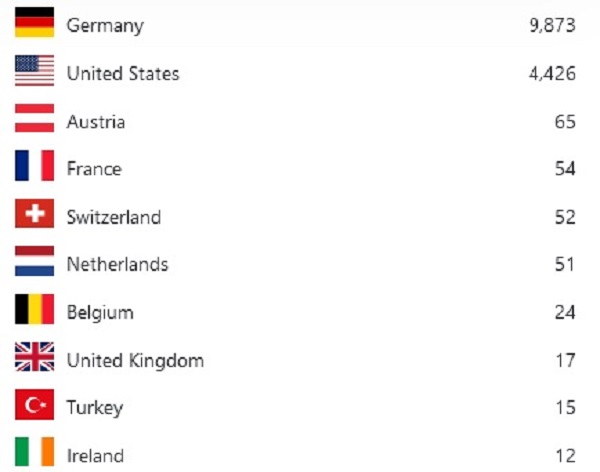This screenshot has width=600, height=472.
Task: Click the Germany flag icon
Action: (34, 22)
